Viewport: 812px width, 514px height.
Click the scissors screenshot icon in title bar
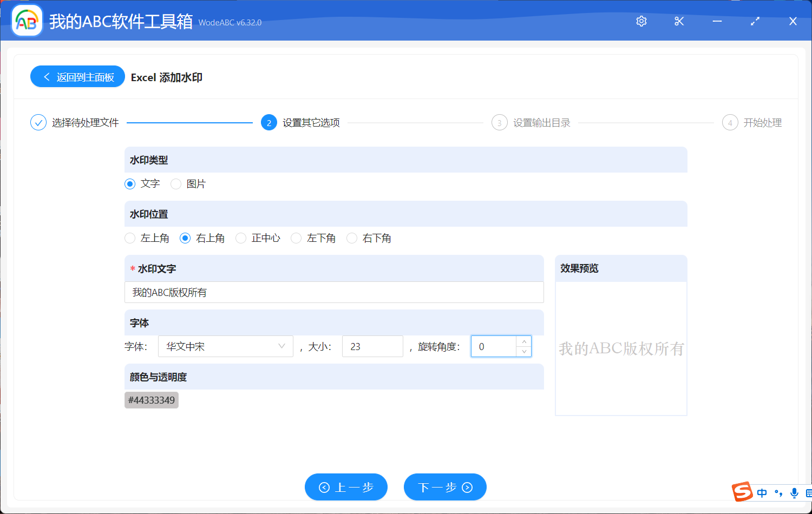coord(679,21)
